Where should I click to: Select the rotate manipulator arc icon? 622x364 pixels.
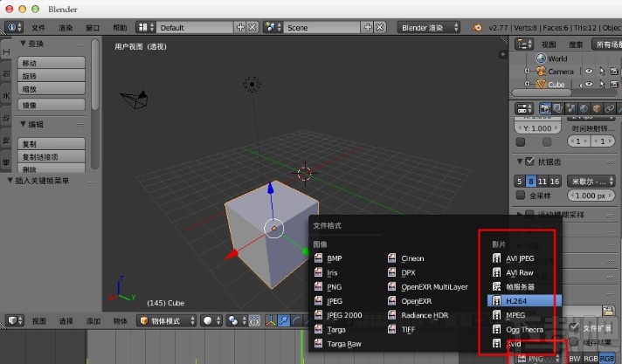(x=296, y=320)
